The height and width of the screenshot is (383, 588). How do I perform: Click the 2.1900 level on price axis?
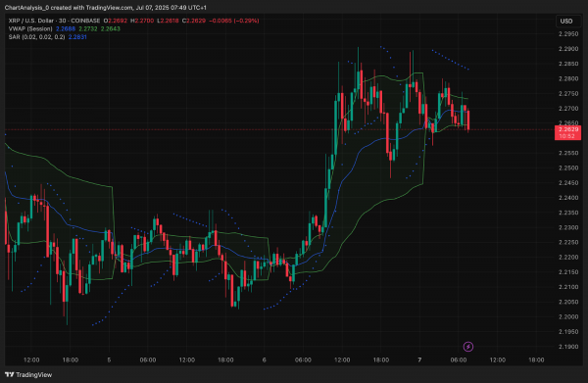click(x=568, y=347)
